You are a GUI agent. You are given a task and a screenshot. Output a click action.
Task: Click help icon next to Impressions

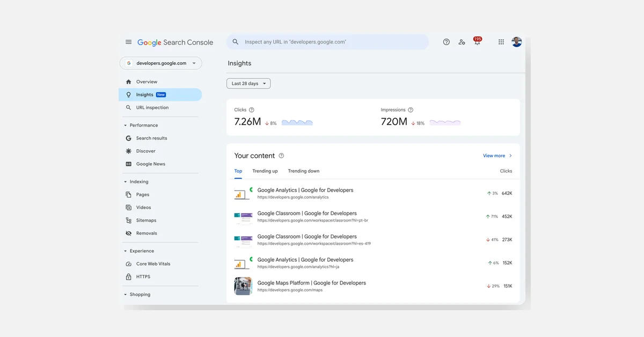click(x=411, y=110)
